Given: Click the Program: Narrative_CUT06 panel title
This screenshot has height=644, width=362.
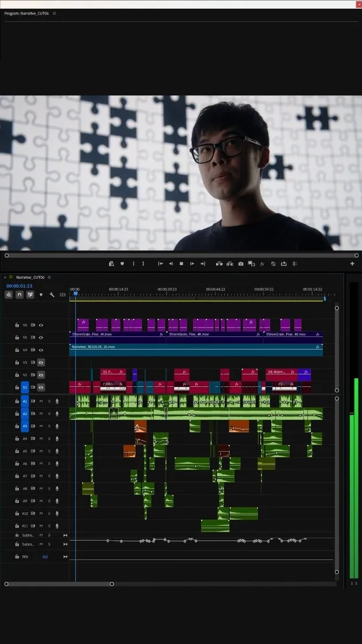Looking at the screenshot, I should tap(26, 14).
